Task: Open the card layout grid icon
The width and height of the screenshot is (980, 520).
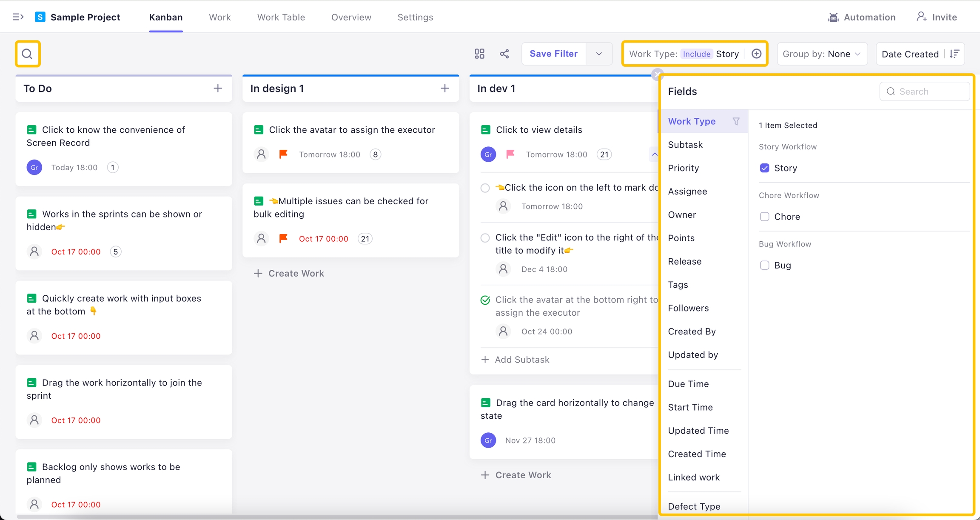Action: coord(479,54)
